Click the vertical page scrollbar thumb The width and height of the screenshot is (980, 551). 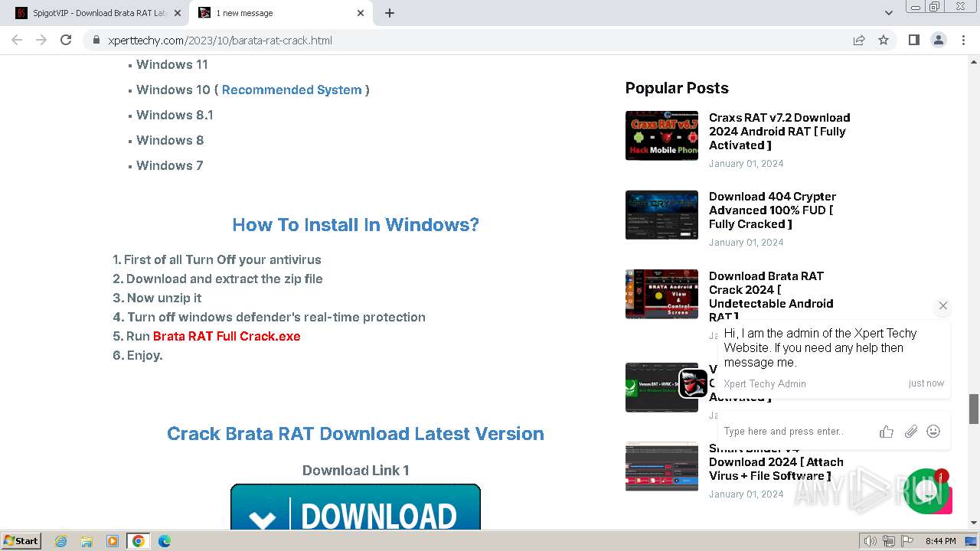974,409
